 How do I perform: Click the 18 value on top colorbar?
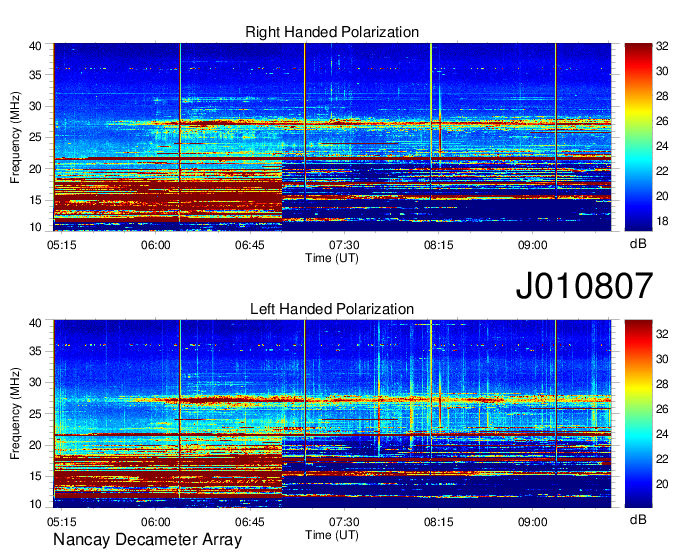pos(662,221)
